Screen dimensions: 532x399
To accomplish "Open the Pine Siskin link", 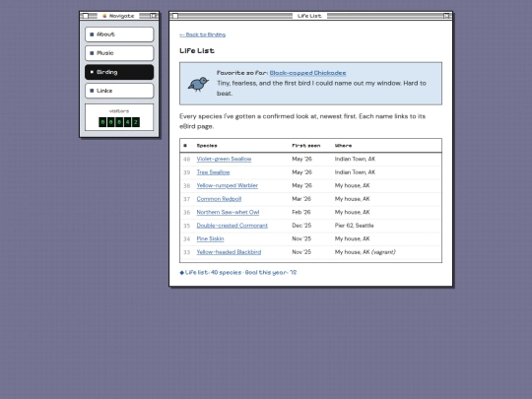I will [211, 238].
